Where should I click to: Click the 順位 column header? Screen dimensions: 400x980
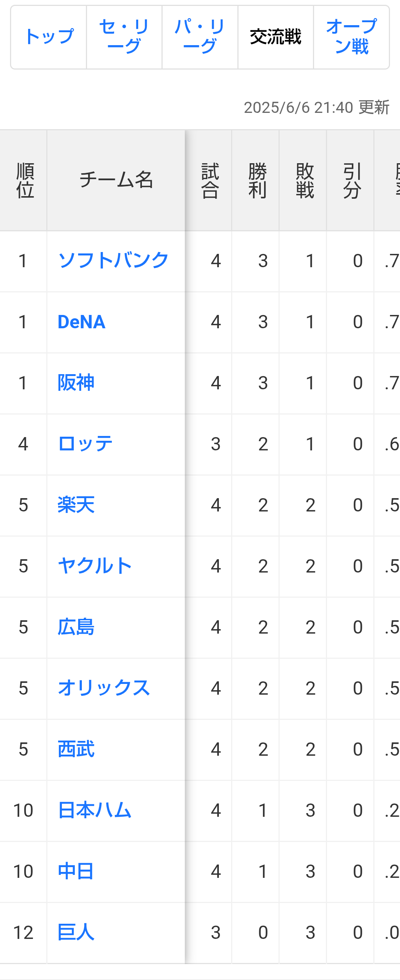click(x=24, y=180)
